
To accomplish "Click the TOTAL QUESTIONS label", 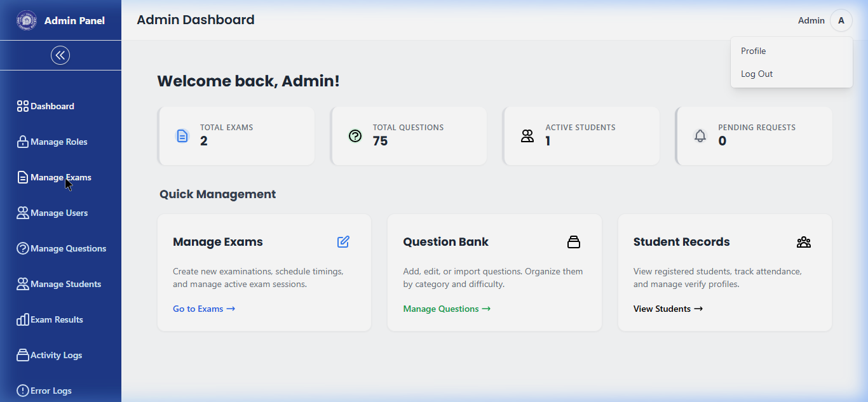I will (x=409, y=128).
